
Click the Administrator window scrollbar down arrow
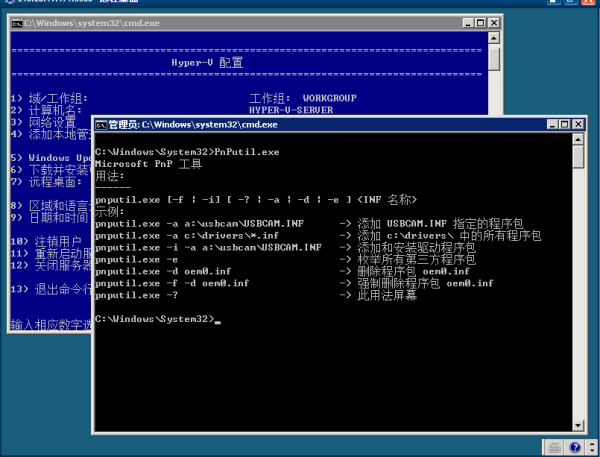pos(578,427)
